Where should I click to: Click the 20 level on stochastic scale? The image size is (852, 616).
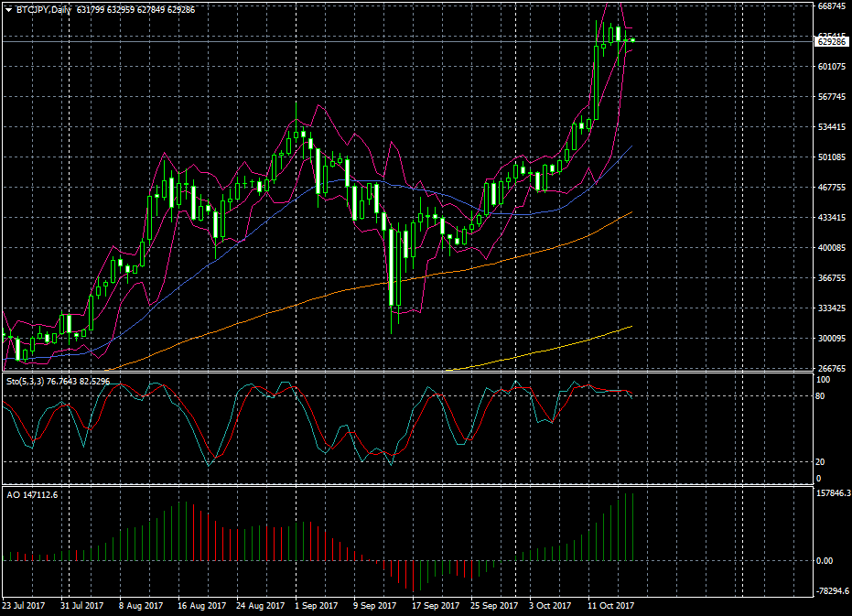[x=820, y=462]
